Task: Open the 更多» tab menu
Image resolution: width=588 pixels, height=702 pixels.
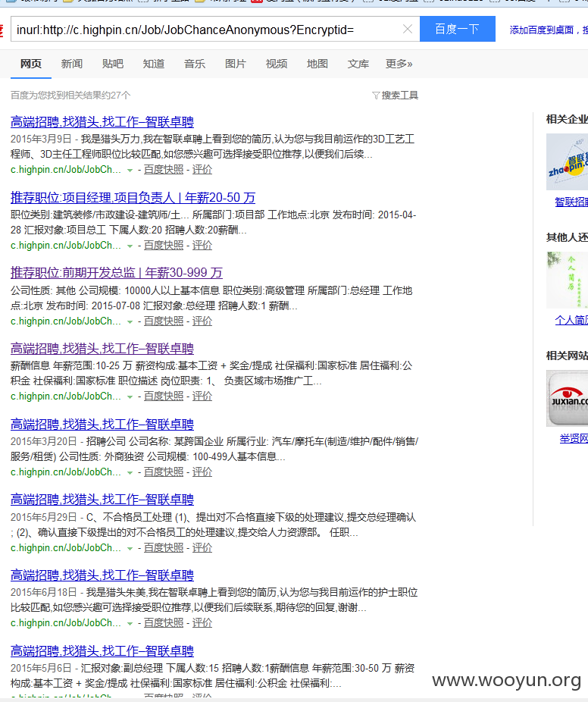Action: coord(399,64)
